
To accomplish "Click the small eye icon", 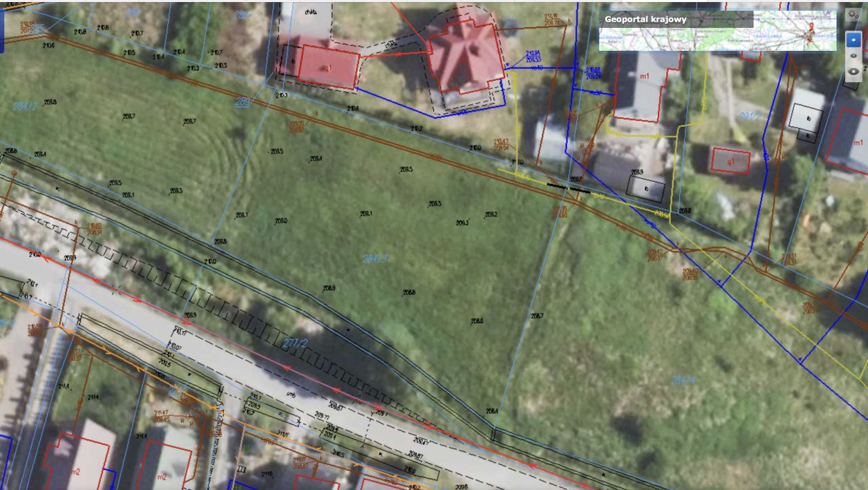I will pyautogui.click(x=853, y=55).
